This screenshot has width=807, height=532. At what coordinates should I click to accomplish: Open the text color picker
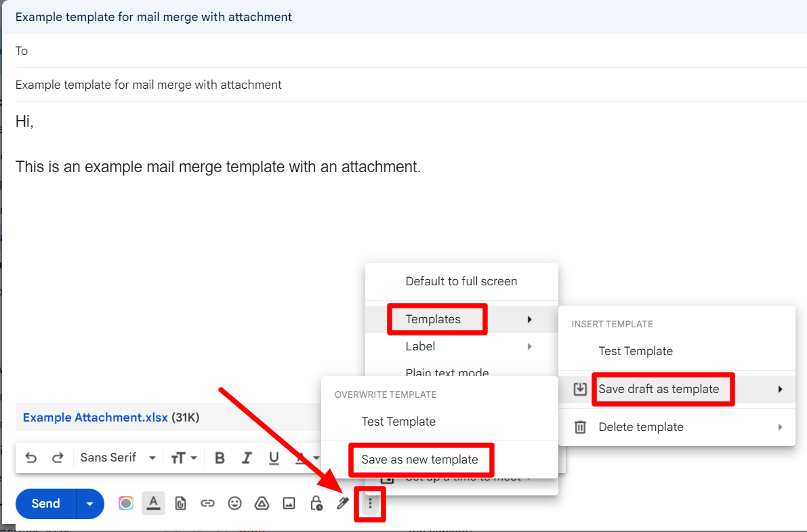tap(308, 458)
